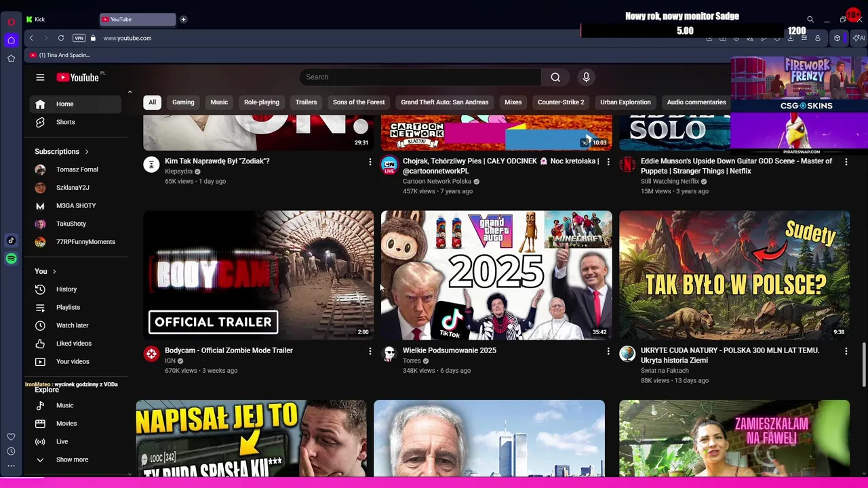Click the Opera logo menu icon
The image size is (868, 488).
click(x=11, y=22)
